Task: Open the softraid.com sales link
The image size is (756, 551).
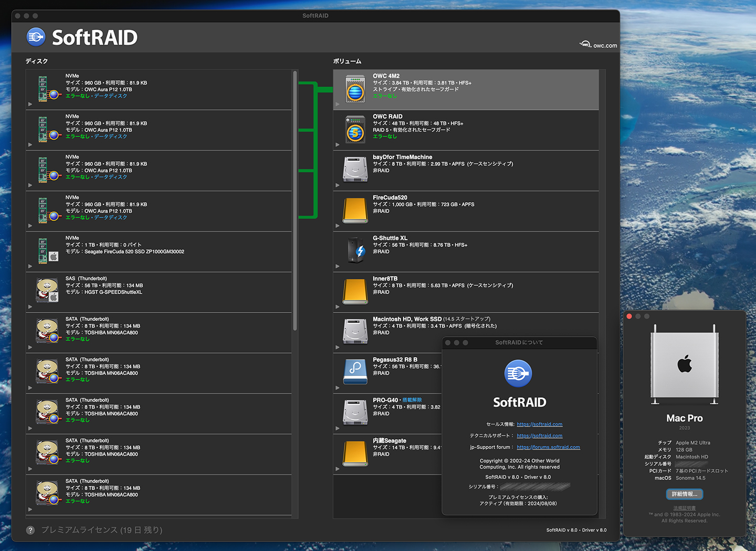Action: pyautogui.click(x=539, y=424)
